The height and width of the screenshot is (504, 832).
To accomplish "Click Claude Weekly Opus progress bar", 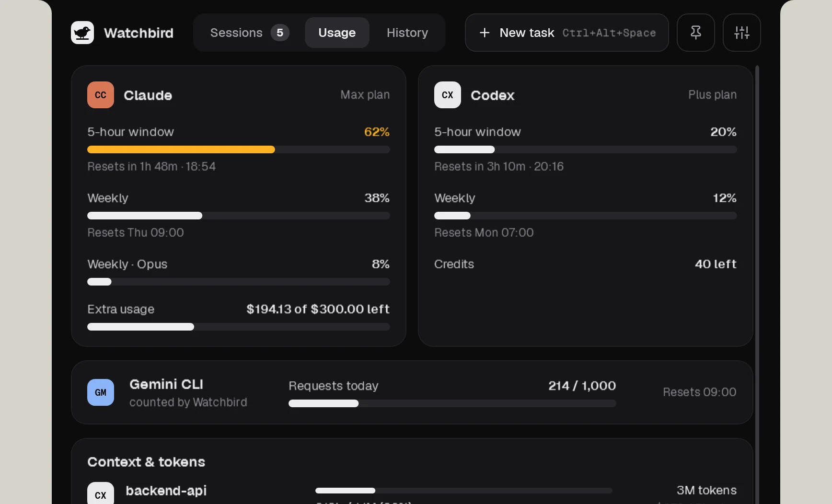I will [x=239, y=282].
